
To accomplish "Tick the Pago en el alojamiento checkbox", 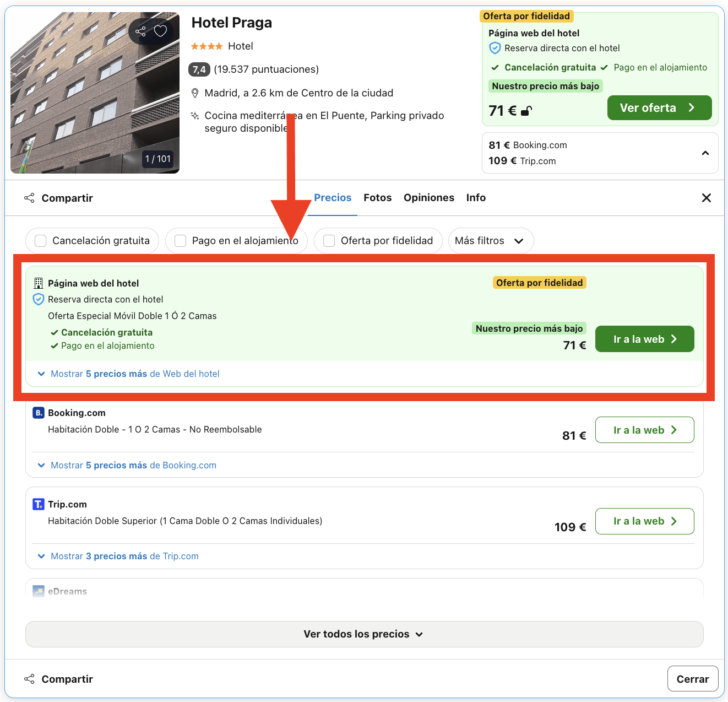I will (180, 241).
